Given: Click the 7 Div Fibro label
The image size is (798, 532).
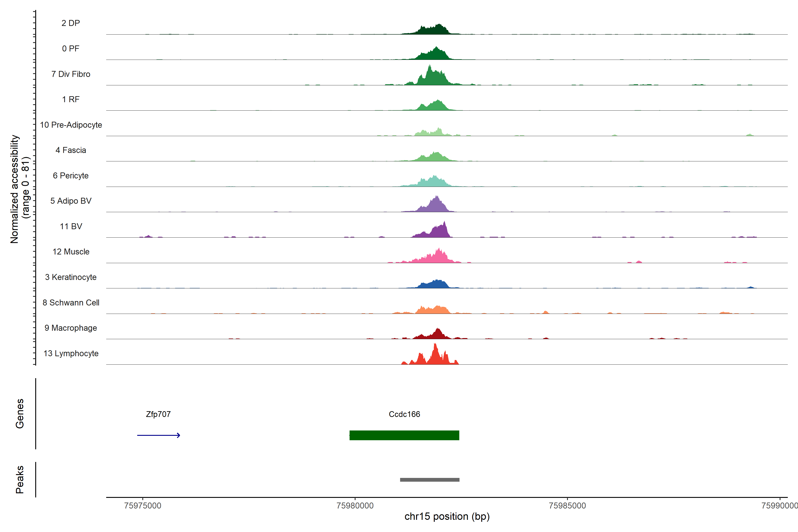Looking at the screenshot, I should [70, 74].
